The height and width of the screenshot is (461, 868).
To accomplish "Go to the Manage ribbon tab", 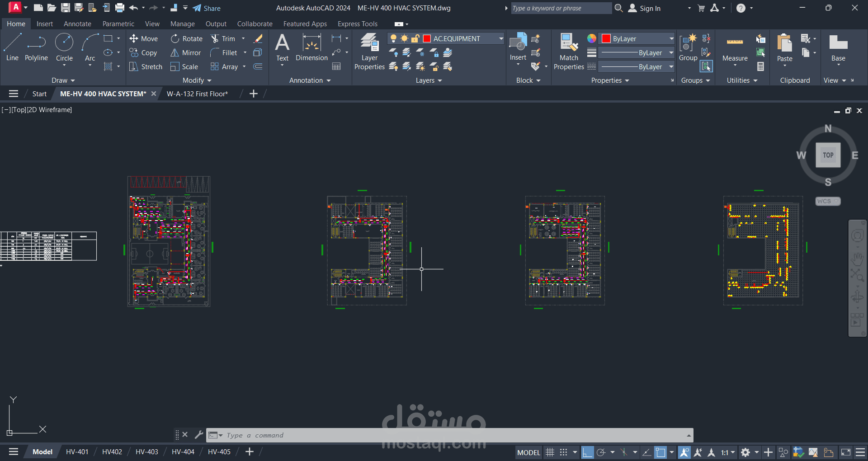I will coord(183,24).
